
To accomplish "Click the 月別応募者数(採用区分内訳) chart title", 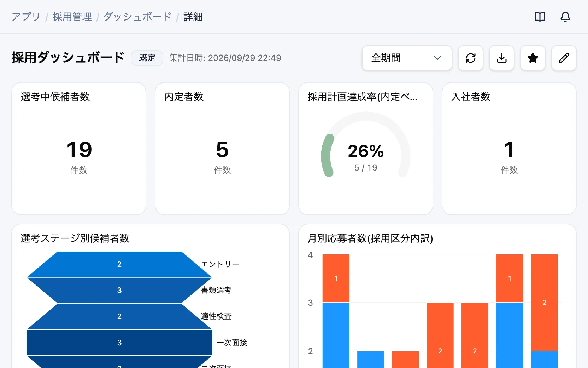I will tap(370, 238).
